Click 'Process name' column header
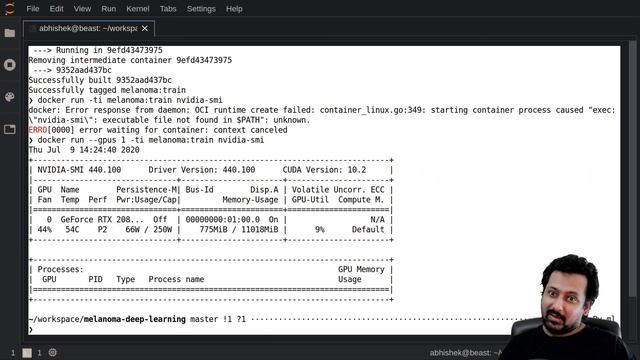Viewport: 640px width, 360px height. (176, 279)
